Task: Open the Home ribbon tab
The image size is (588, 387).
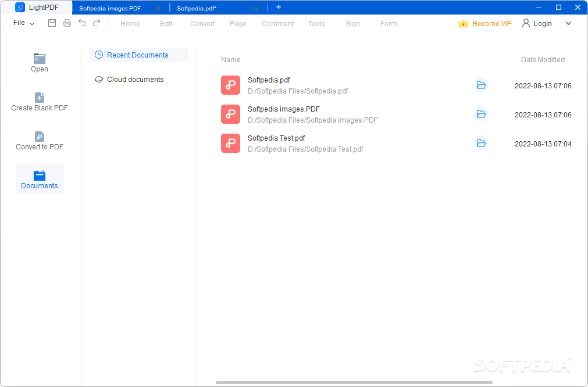Action: [x=130, y=24]
